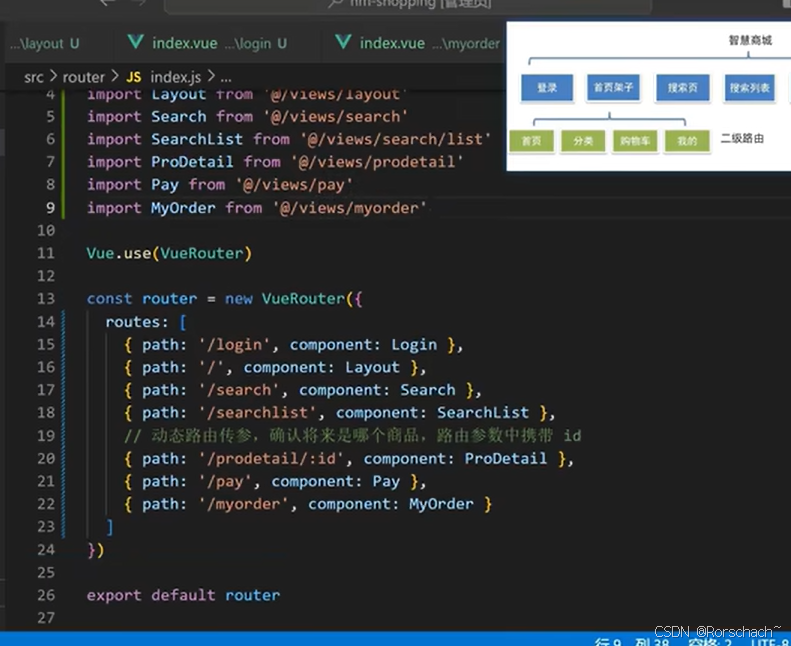This screenshot has height=646, width=791.
Task: Click the 动态路由传参 comment line
Action: 353,435
